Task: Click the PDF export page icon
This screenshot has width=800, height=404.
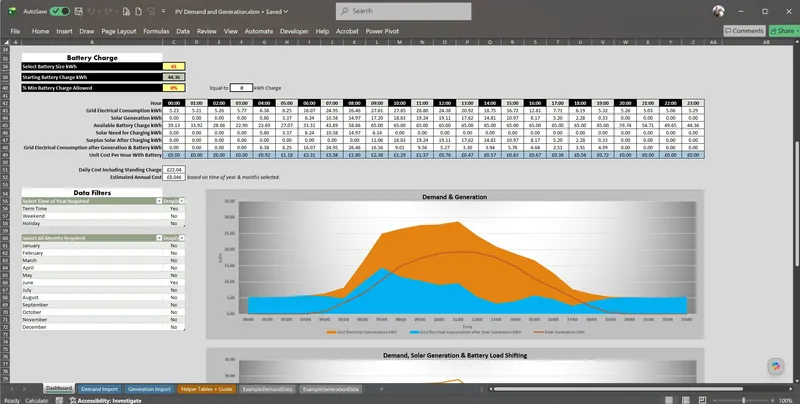Action: tap(126, 11)
